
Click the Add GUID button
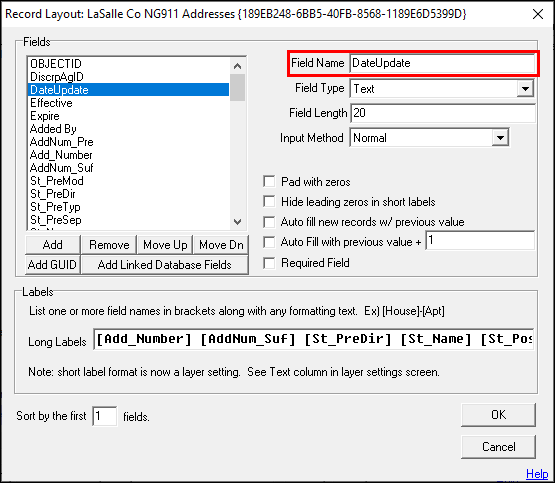pyautogui.click(x=53, y=265)
